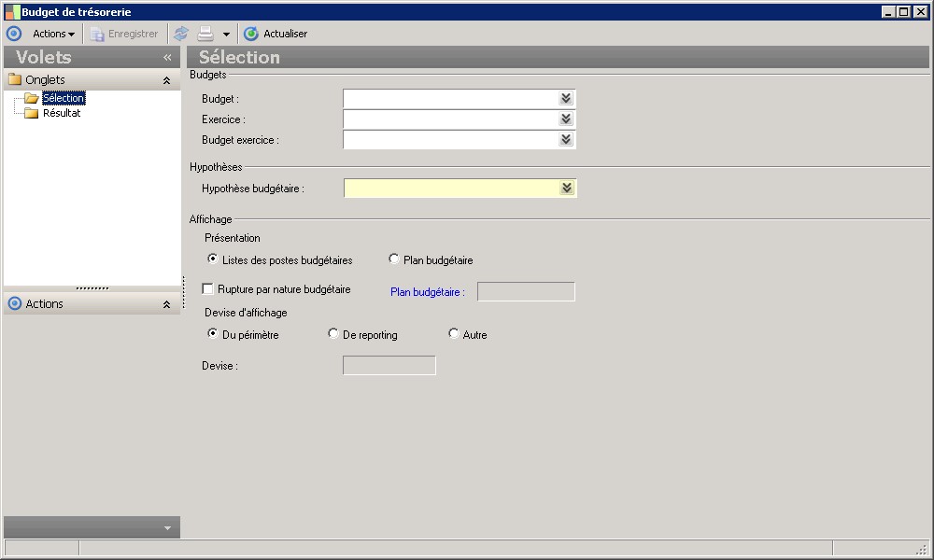This screenshot has width=934, height=560.
Task: Open the Budget dropdown list
Action: point(566,99)
